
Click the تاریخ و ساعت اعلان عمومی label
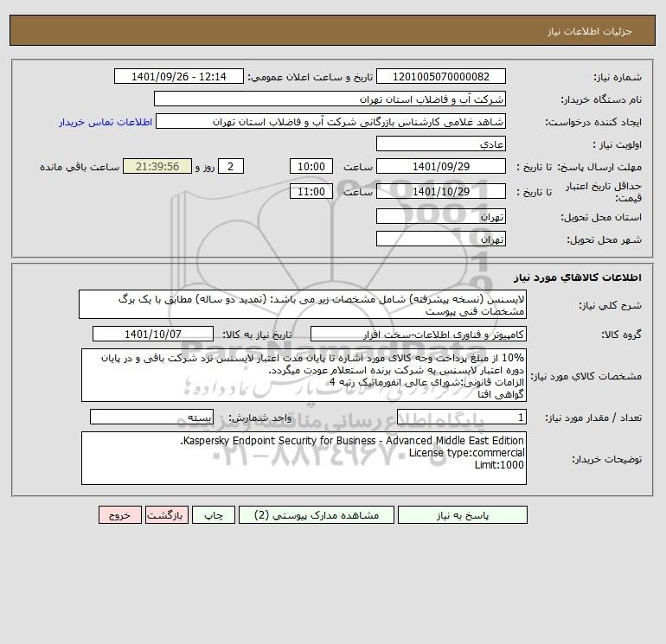[x=310, y=77]
